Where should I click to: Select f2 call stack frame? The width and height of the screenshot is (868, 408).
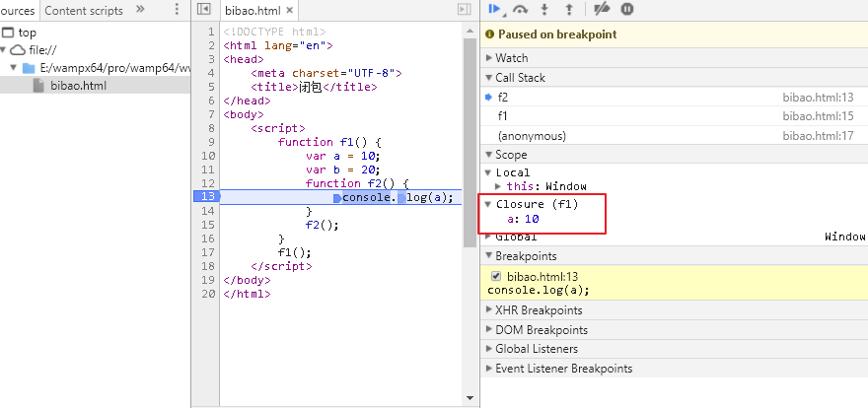(x=674, y=98)
